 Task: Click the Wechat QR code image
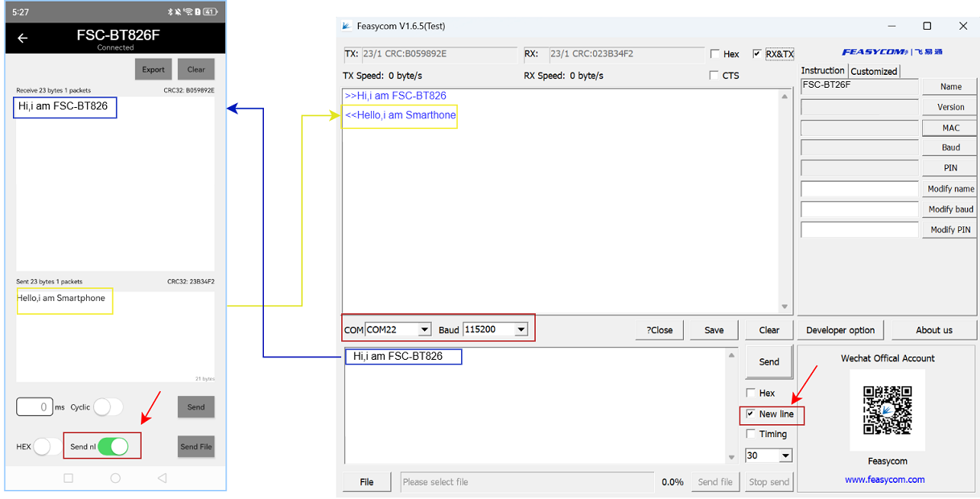click(887, 410)
